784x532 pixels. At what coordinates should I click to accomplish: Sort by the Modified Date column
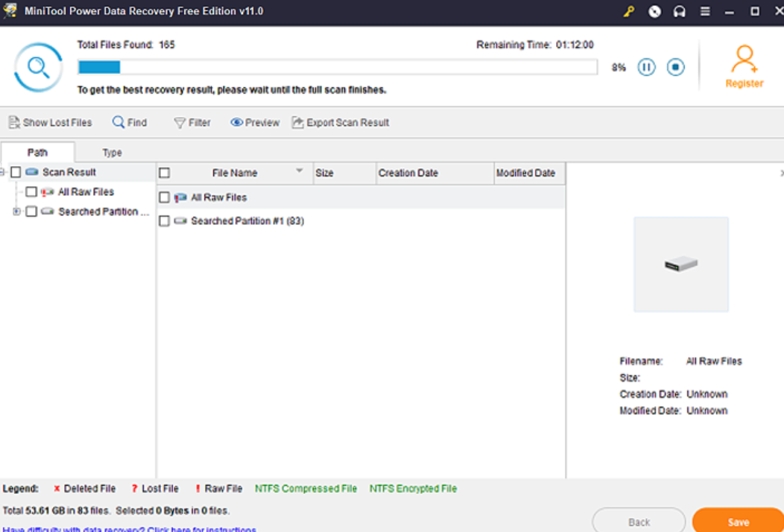[x=530, y=173]
